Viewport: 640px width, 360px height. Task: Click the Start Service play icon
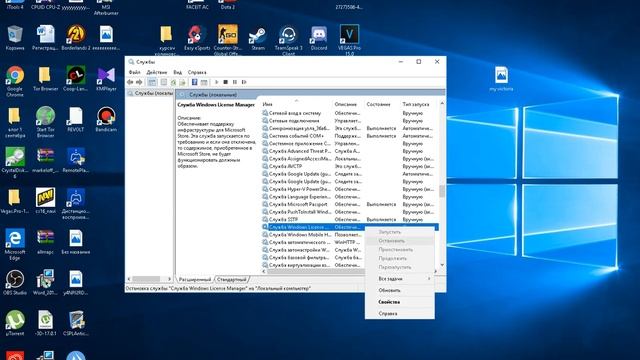[217, 82]
